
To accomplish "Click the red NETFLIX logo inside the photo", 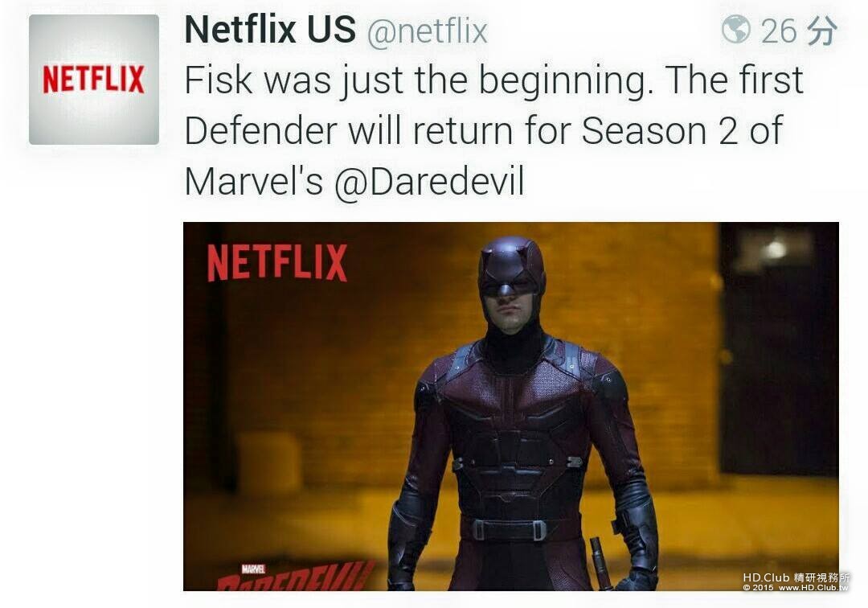I will 277,262.
